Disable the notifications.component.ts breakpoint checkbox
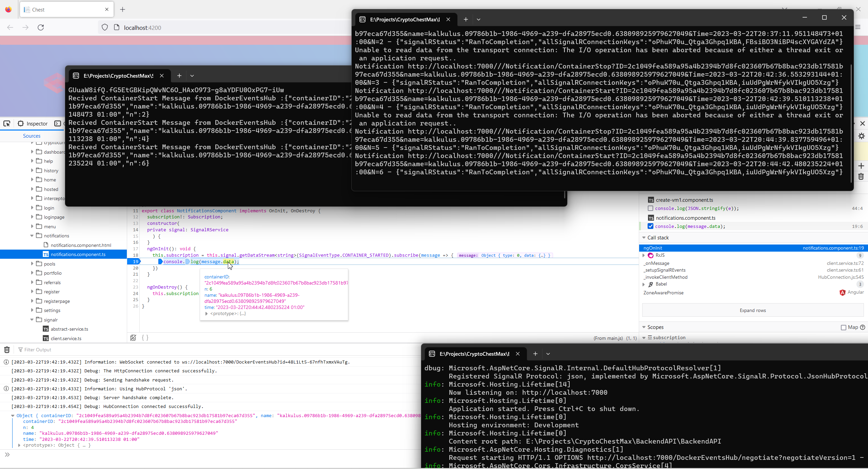Viewport: 868px width, 469px height. (x=650, y=226)
